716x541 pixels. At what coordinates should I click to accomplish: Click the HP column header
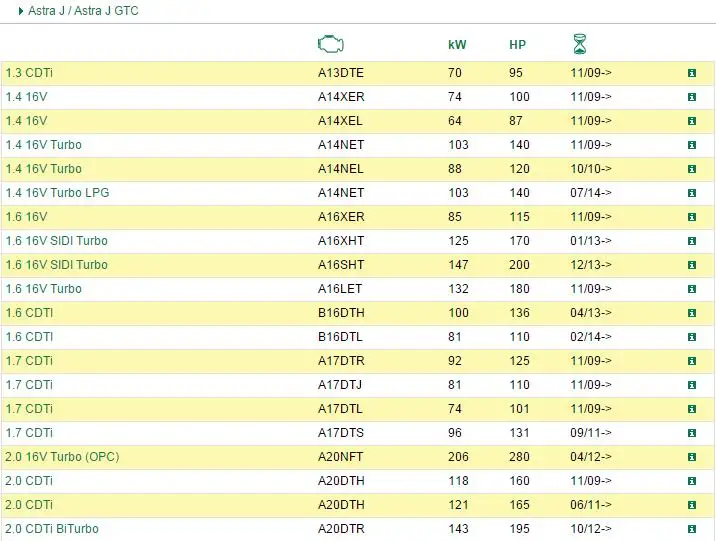[x=517, y=45]
